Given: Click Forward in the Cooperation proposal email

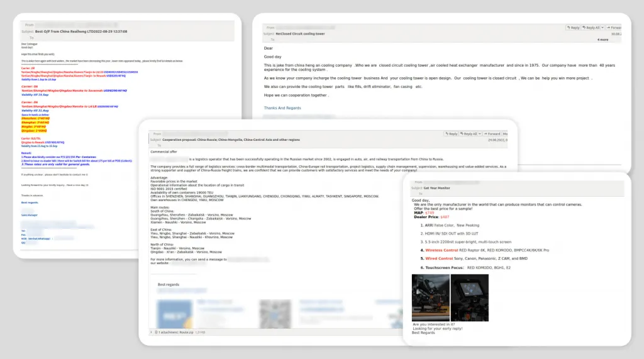Looking at the screenshot, I should (x=493, y=134).
